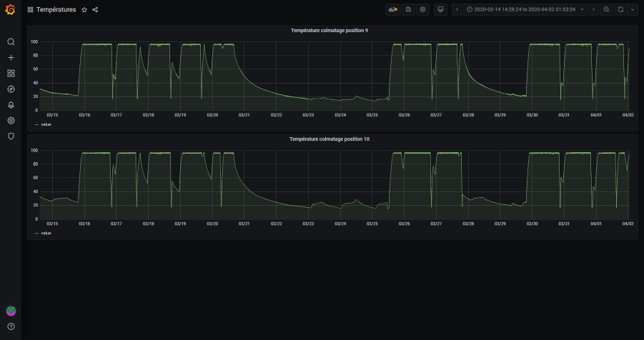Open dashboard settings gear in toolbar
The height and width of the screenshot is (340, 644).
click(422, 9)
